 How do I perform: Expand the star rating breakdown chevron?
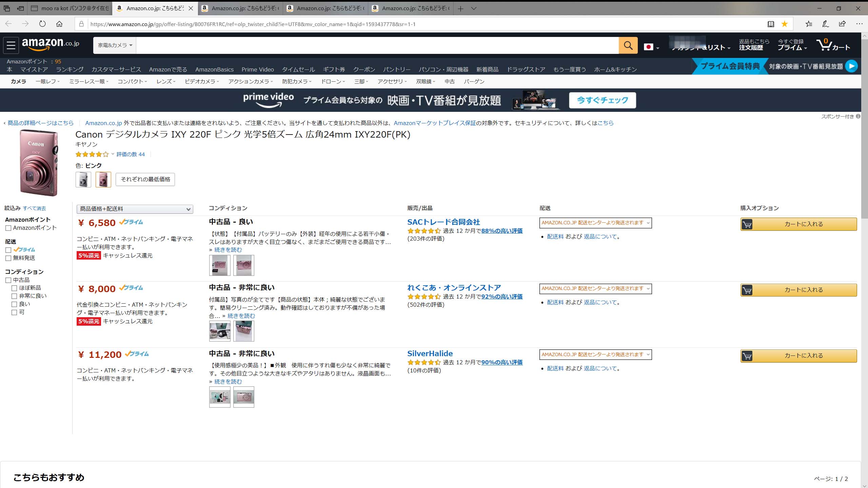113,154
